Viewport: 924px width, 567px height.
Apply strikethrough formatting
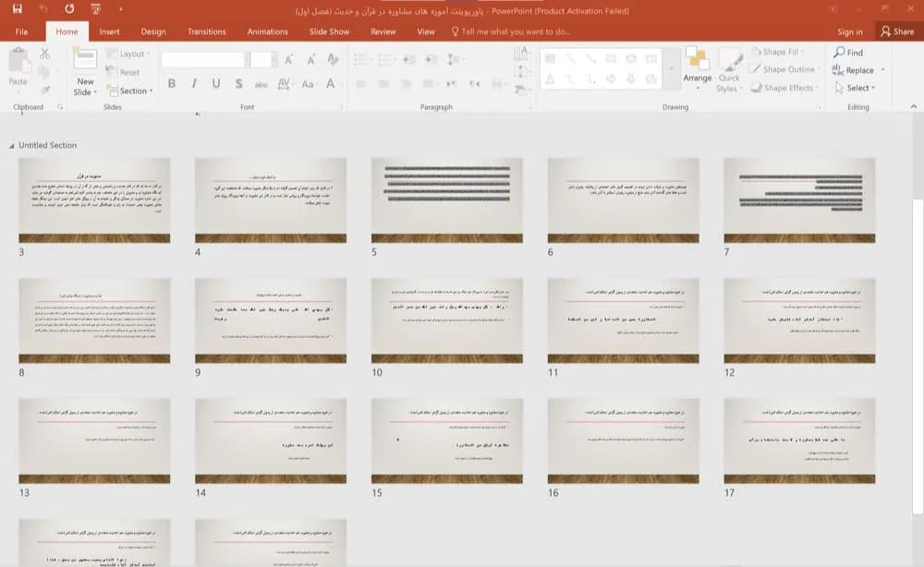(261, 84)
